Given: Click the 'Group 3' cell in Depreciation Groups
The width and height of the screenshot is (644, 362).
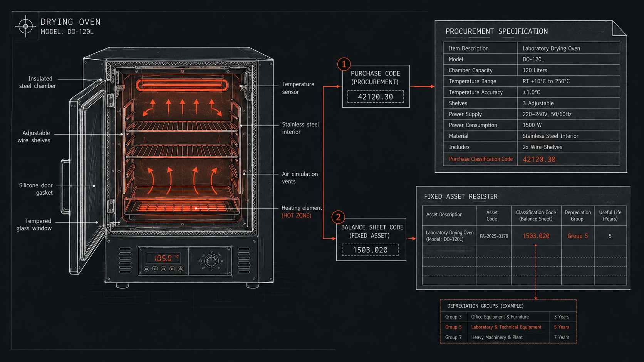Looking at the screenshot, I should click(x=453, y=317).
